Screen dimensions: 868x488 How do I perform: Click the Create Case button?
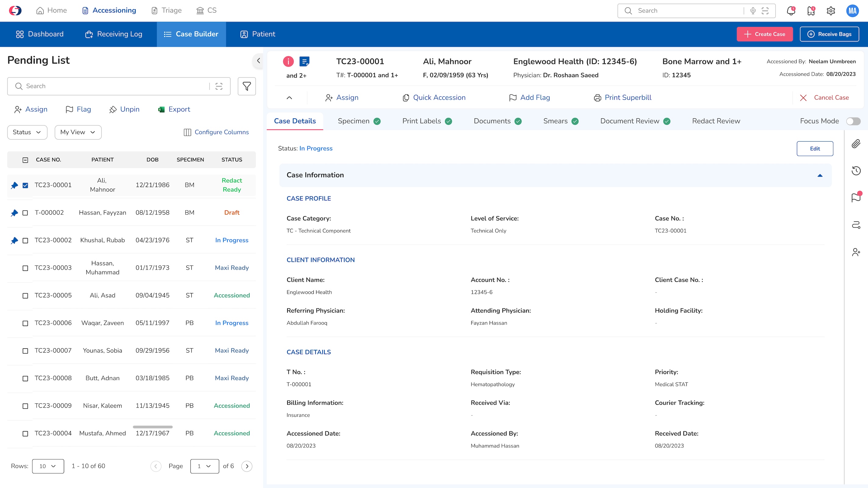point(764,34)
